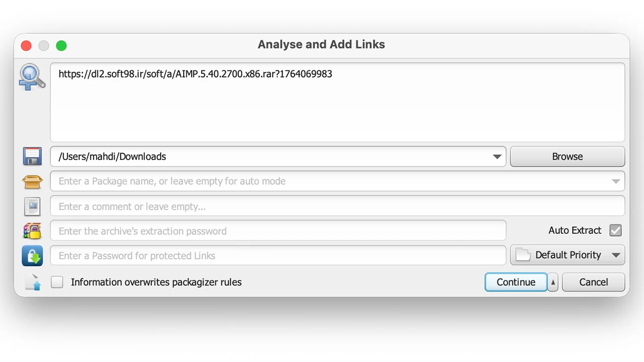Focus the comment input field
644x362 pixels.
337,206
